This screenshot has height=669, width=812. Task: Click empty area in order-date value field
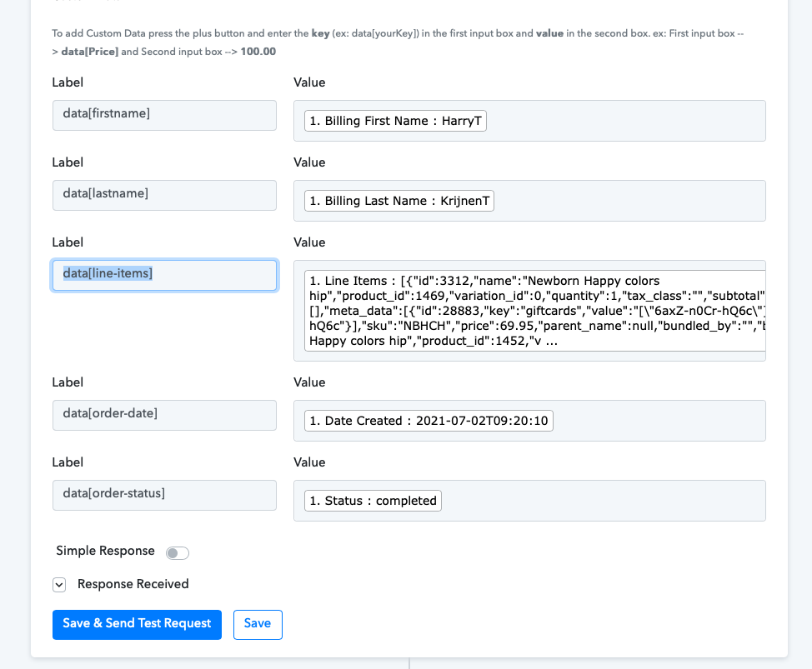[658, 421]
